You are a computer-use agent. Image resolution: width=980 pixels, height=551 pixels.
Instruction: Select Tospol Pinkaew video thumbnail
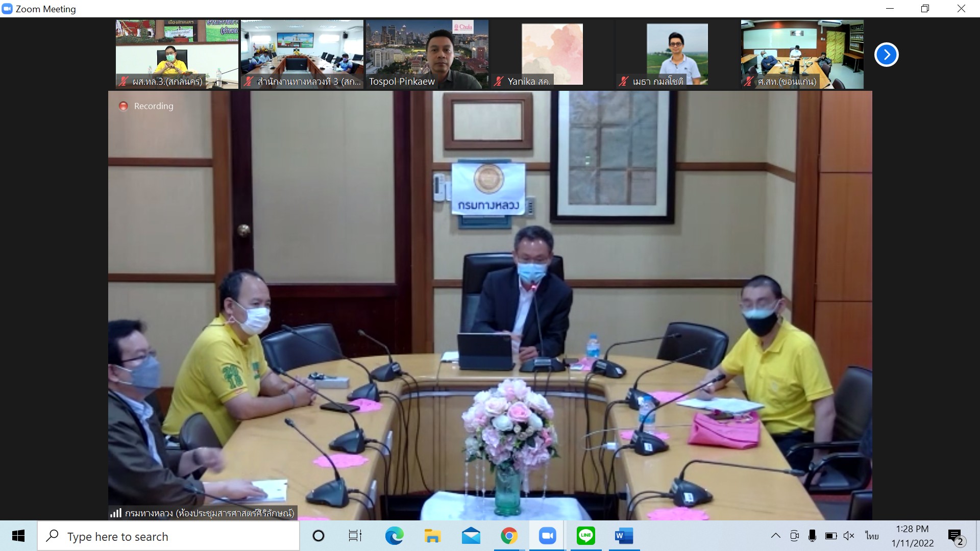(x=427, y=54)
